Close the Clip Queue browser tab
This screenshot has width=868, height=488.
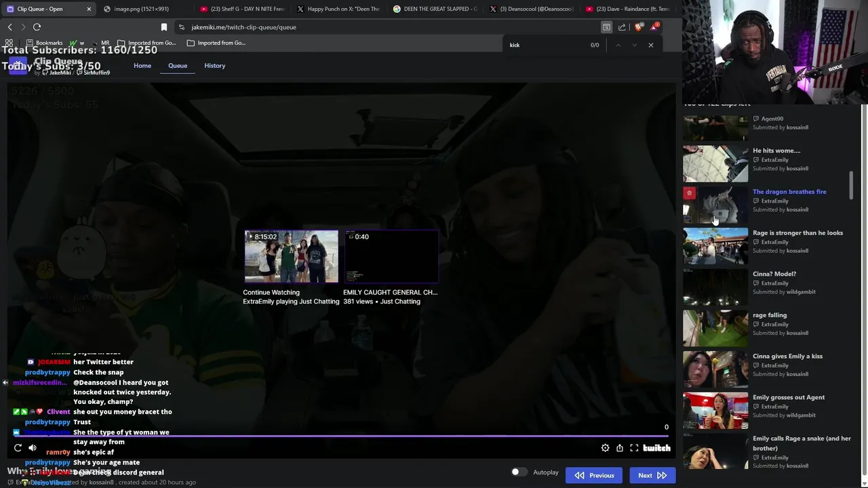(x=89, y=9)
